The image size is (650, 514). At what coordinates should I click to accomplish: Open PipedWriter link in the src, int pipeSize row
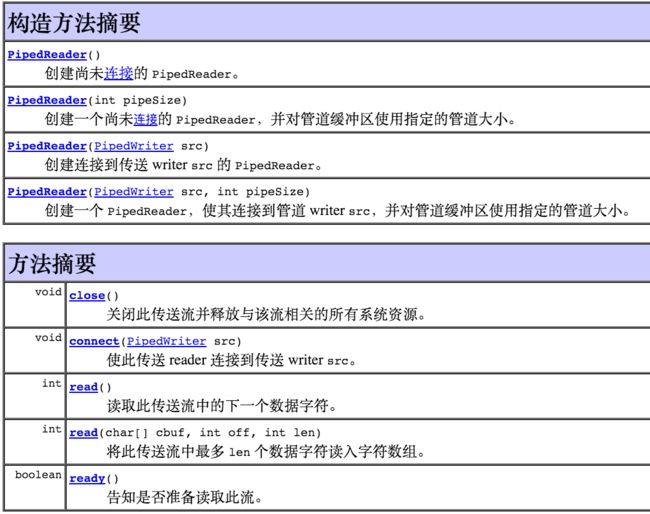pyautogui.click(x=133, y=192)
